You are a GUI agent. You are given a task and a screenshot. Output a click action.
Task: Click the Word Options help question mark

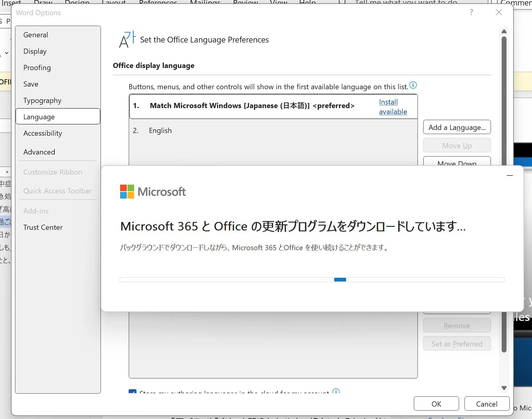(471, 12)
